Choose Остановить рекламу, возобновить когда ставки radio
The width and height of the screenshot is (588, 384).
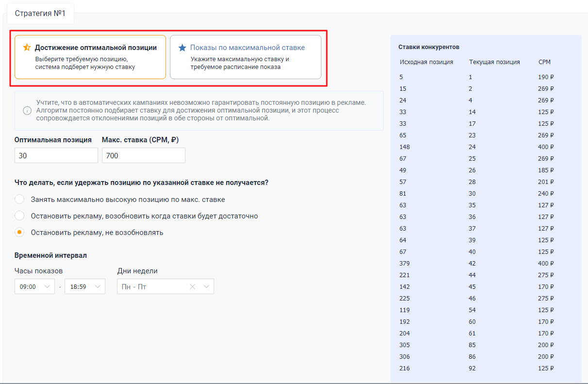[x=19, y=216]
